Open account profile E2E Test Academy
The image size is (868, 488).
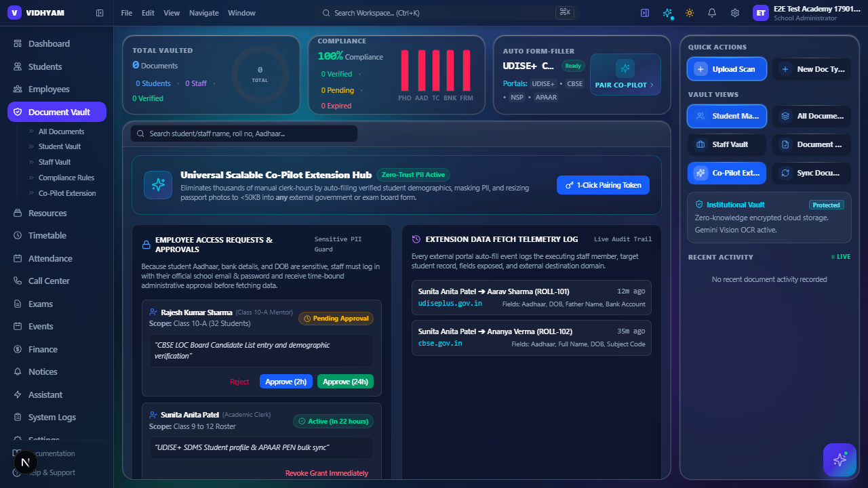(806, 13)
